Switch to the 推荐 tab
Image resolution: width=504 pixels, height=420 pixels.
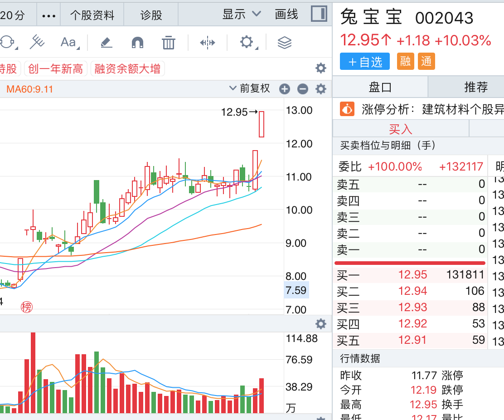(x=476, y=87)
